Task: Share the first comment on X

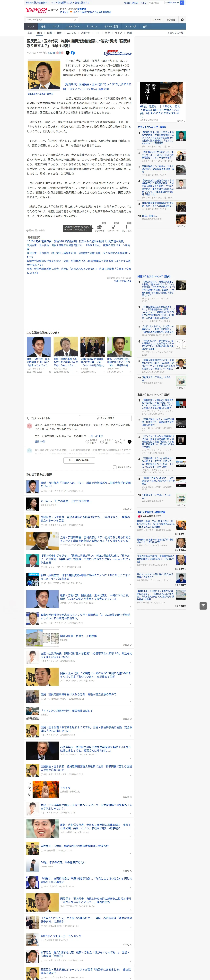Action: click(129, 442)
